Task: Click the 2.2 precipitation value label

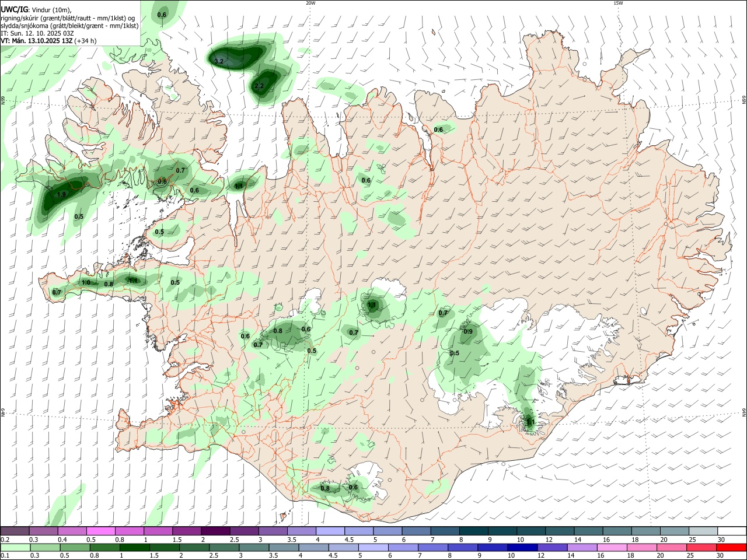Action: click(x=260, y=86)
